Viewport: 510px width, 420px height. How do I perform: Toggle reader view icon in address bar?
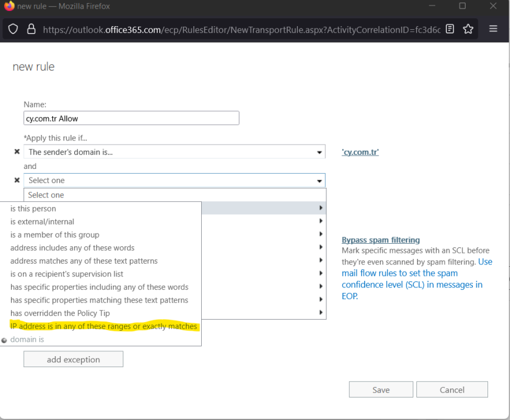pos(450,29)
